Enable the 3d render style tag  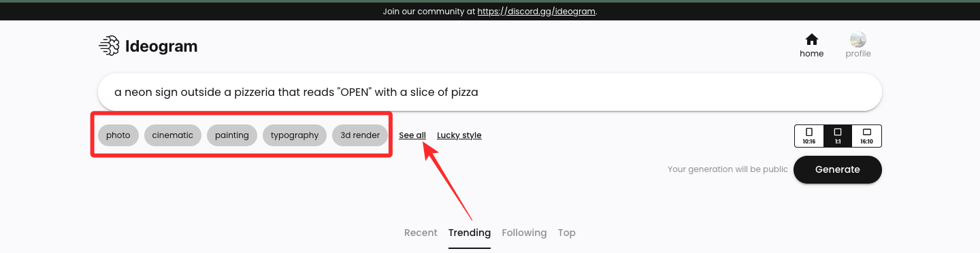[x=360, y=135]
